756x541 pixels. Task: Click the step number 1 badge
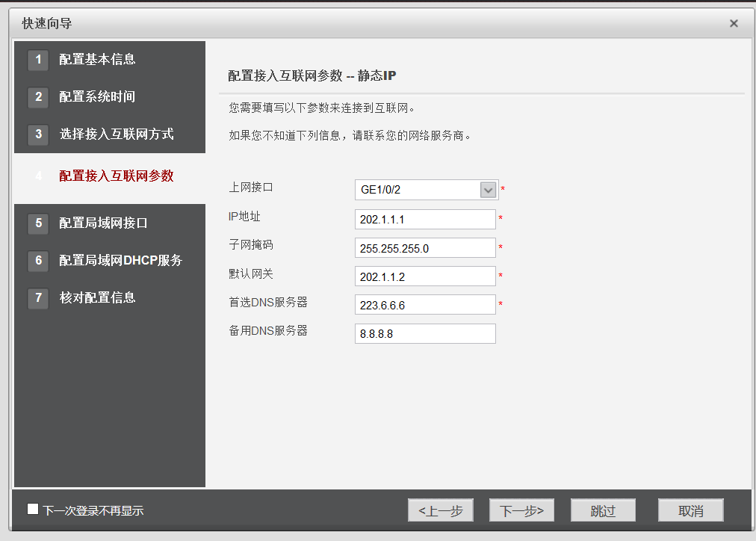tap(38, 61)
